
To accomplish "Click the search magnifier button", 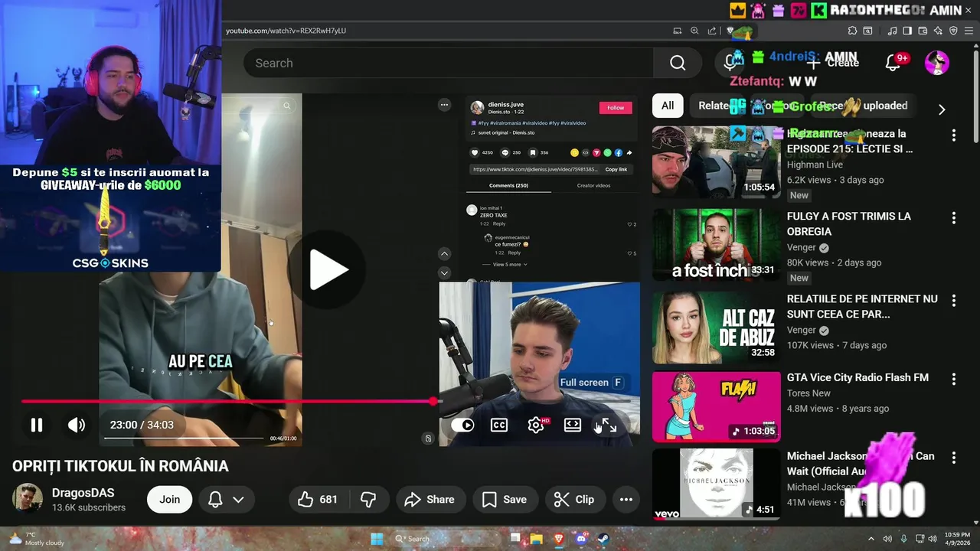I will [678, 63].
